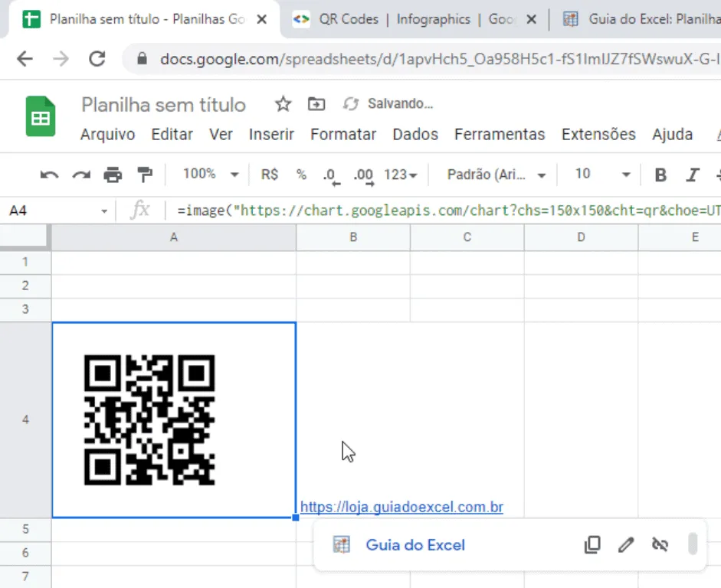Expand the Padrão (Ari... font dropdown
Image resolution: width=721 pixels, height=588 pixels.
coord(497,175)
